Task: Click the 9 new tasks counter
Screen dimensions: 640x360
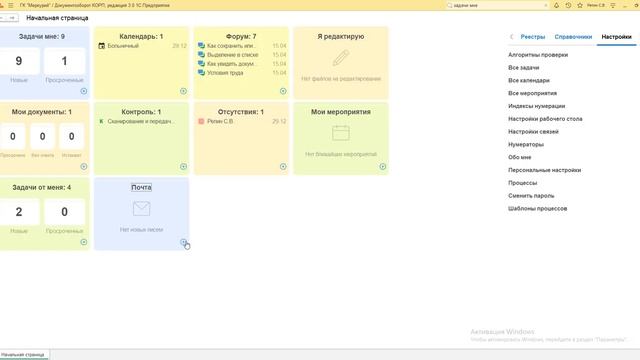Action: 19,61
